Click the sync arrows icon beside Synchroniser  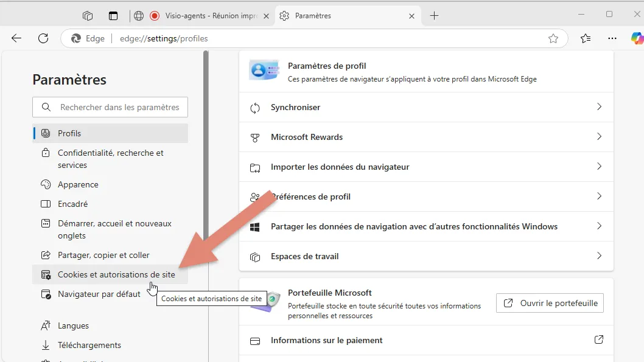click(x=255, y=108)
